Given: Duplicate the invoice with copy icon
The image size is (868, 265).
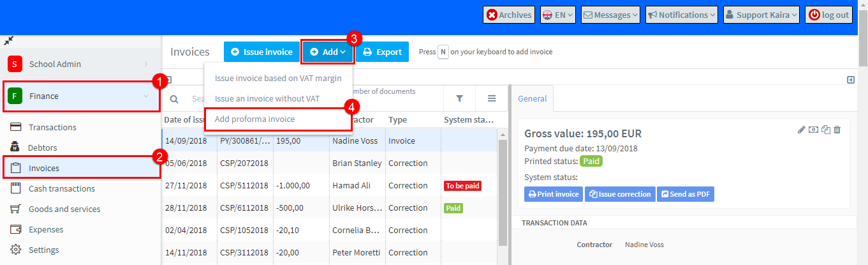Looking at the screenshot, I should (x=826, y=130).
